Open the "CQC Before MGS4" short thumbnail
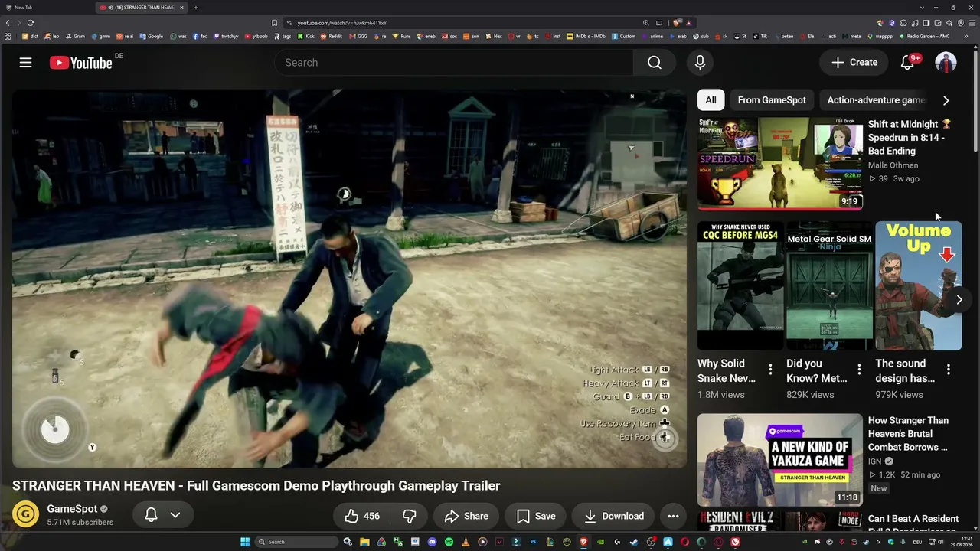The height and width of the screenshot is (551, 980). tap(740, 286)
